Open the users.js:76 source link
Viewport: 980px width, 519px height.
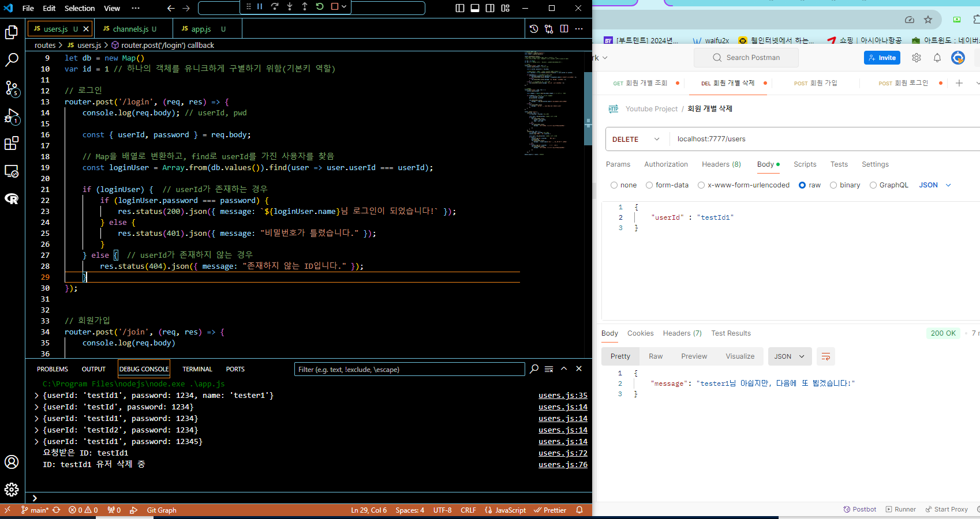[x=563, y=465]
